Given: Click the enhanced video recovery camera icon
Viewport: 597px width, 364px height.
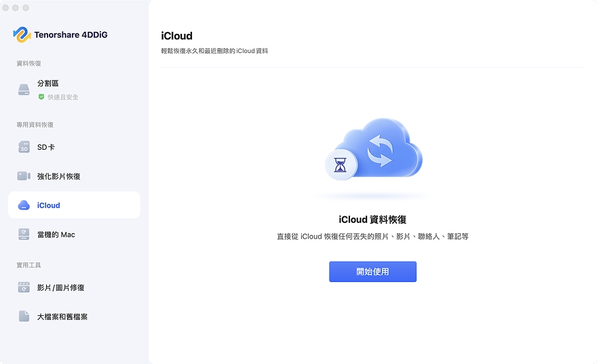Looking at the screenshot, I should click(x=24, y=176).
